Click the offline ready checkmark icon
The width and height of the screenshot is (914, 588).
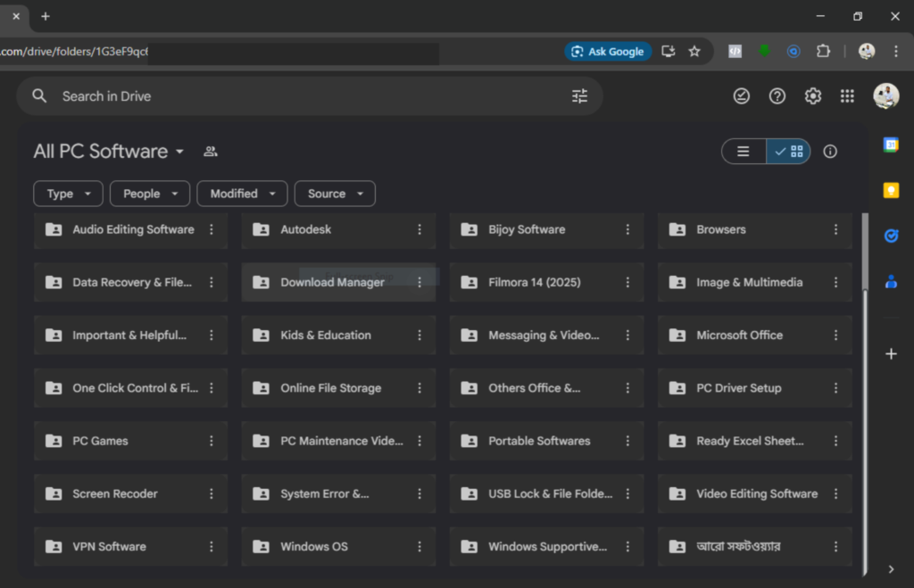pos(742,96)
